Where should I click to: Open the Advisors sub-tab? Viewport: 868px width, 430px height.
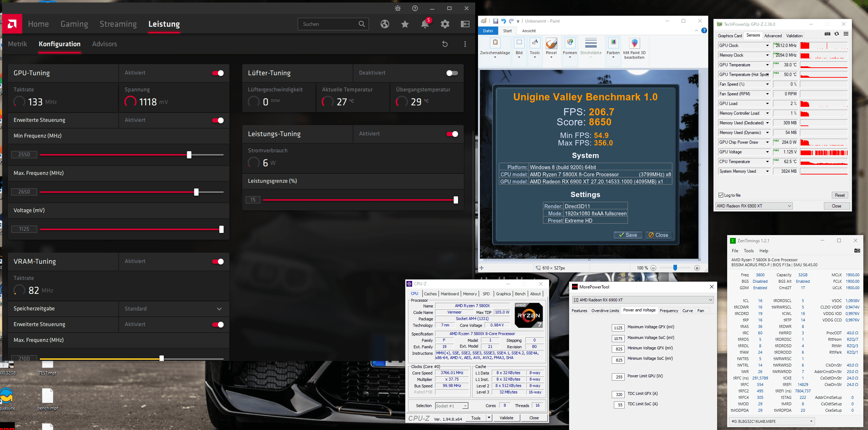coord(104,44)
